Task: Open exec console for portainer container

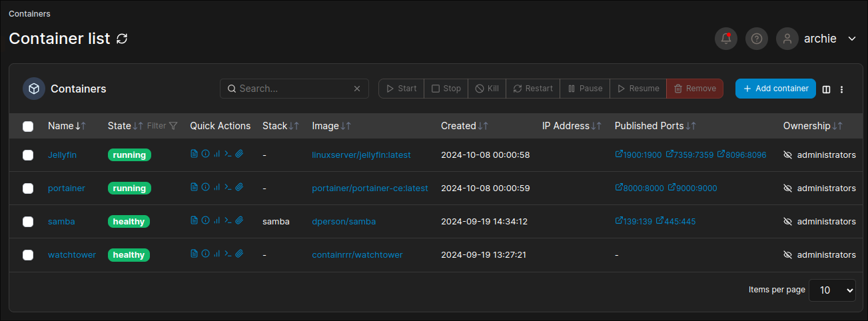Action: click(228, 187)
